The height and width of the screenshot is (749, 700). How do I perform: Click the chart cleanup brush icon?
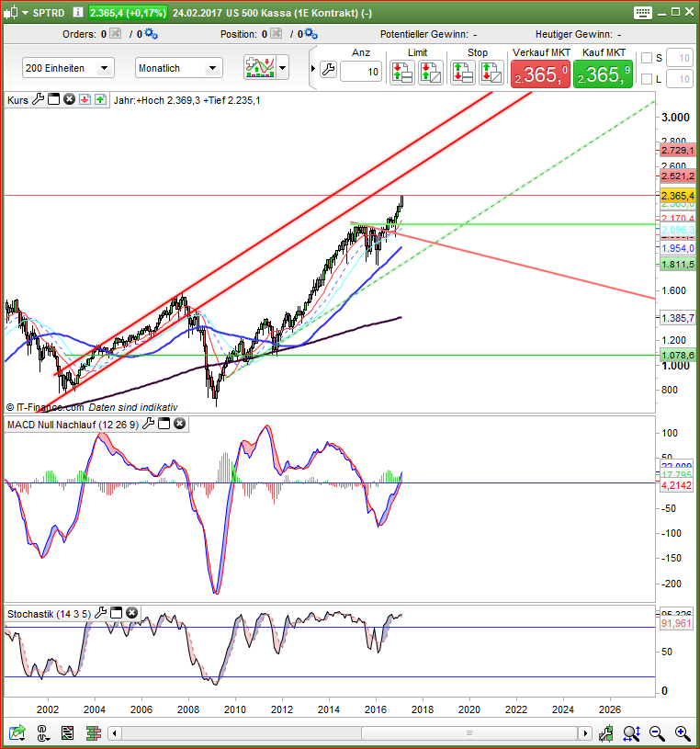coord(606,732)
